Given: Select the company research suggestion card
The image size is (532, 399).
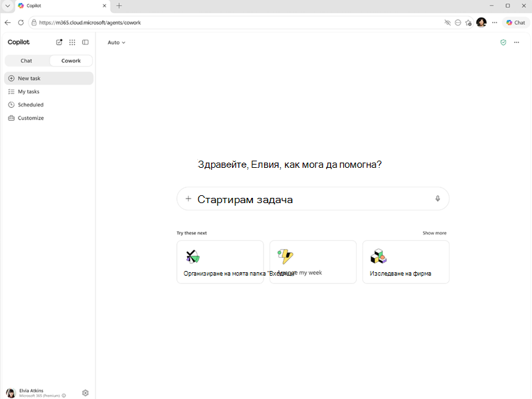Looking at the screenshot, I should click(406, 262).
